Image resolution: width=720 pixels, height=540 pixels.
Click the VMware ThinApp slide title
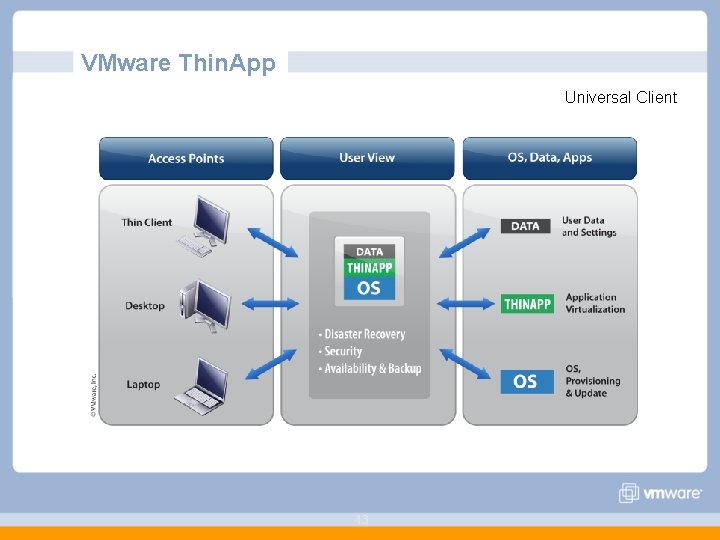tap(178, 62)
